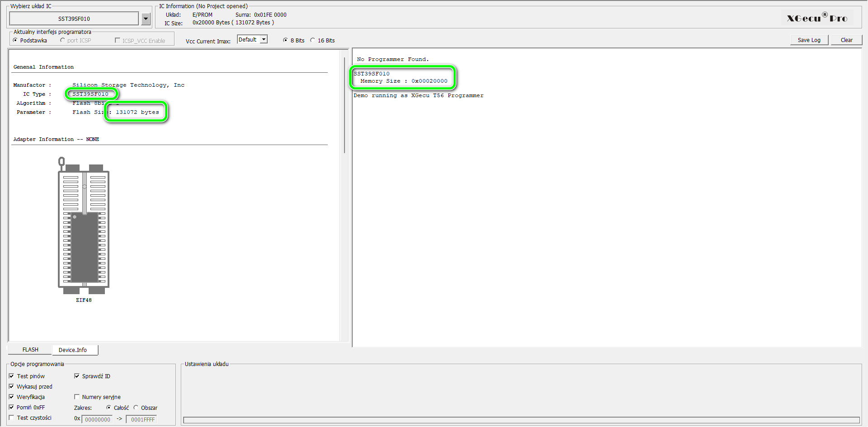
Task: Clear the log output
Action: (847, 40)
